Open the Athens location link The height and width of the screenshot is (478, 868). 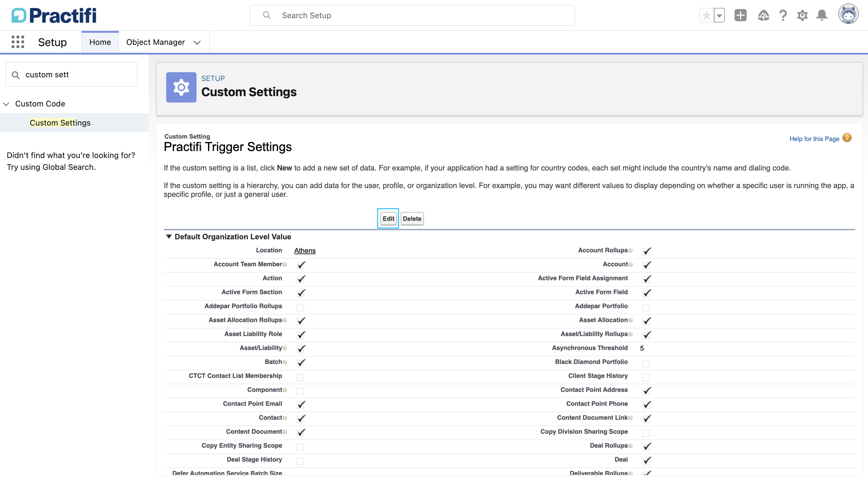(x=304, y=251)
